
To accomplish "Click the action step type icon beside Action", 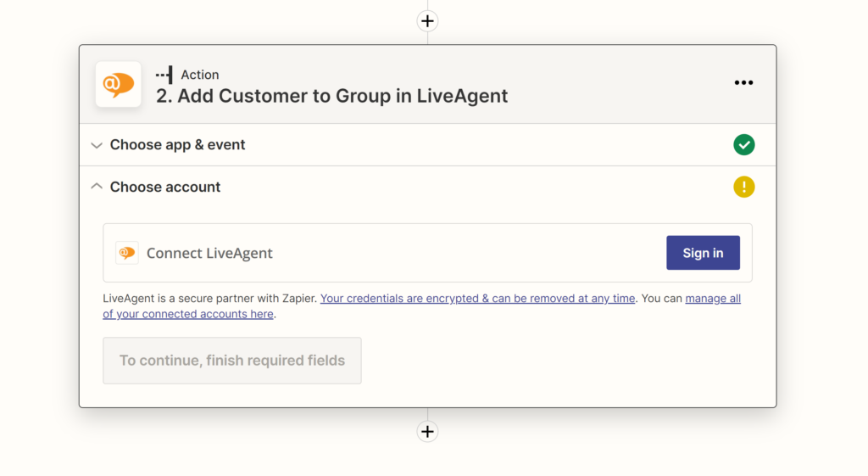I will pyautogui.click(x=164, y=75).
